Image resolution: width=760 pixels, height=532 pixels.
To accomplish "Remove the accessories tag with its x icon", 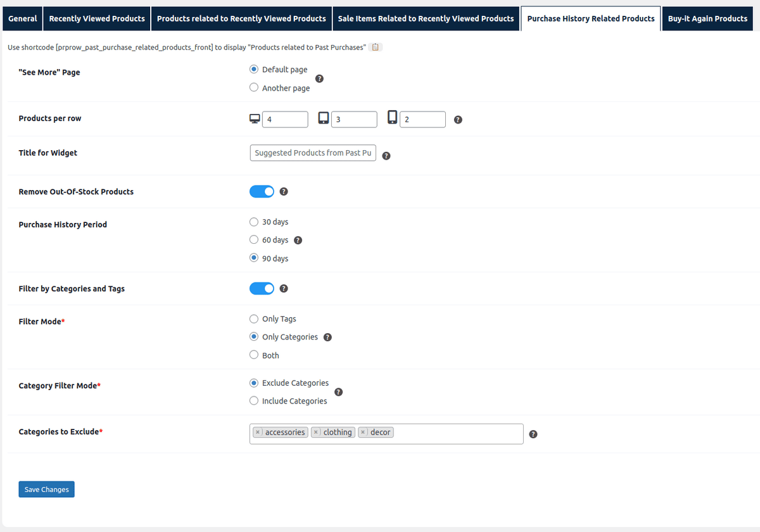I will click(258, 432).
